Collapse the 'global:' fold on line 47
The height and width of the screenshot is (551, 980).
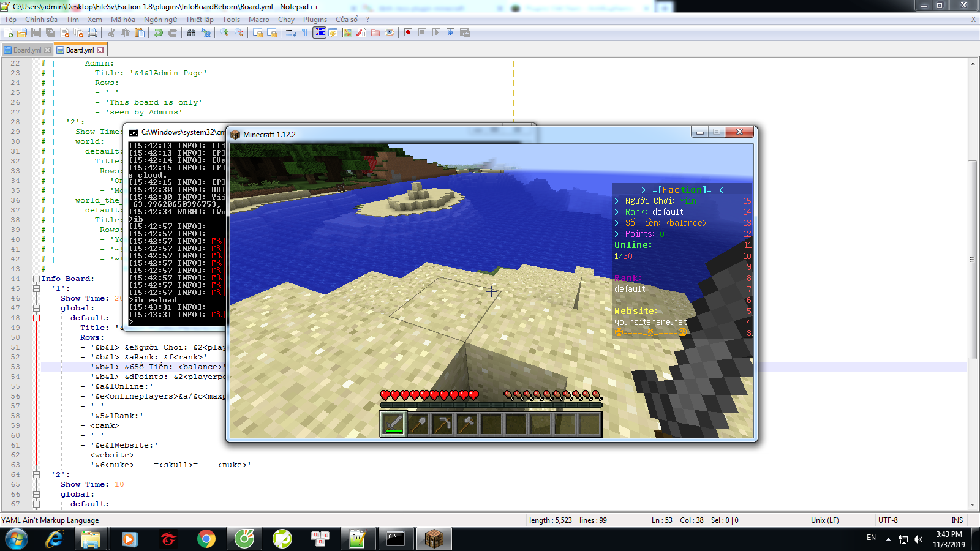click(36, 308)
